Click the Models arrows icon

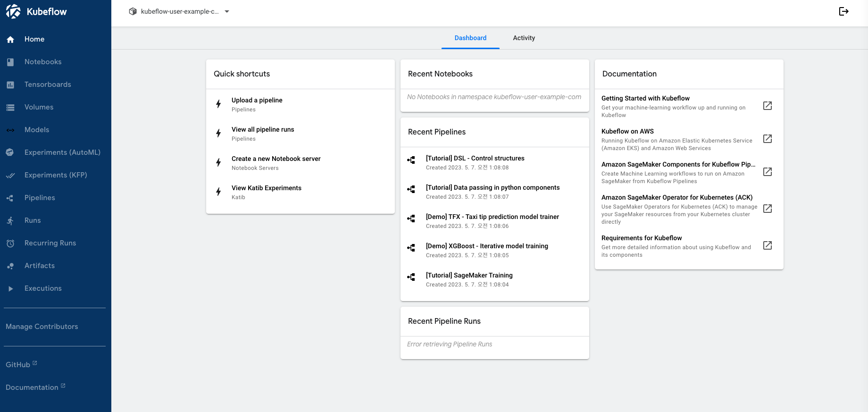point(10,130)
